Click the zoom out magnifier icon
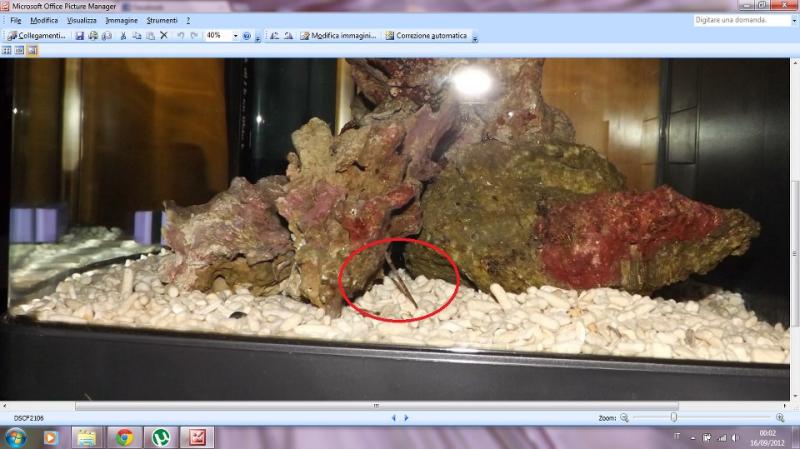Viewport: 800px width, 449px height. coord(624,418)
